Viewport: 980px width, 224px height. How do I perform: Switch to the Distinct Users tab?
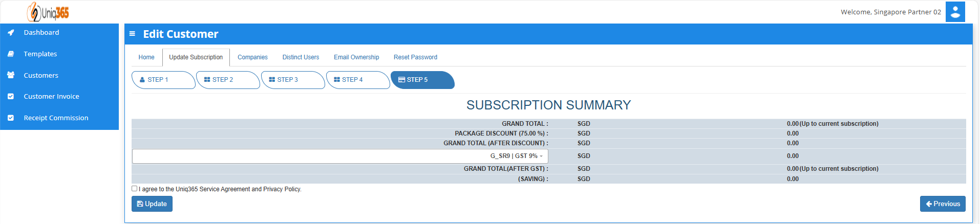(301, 57)
